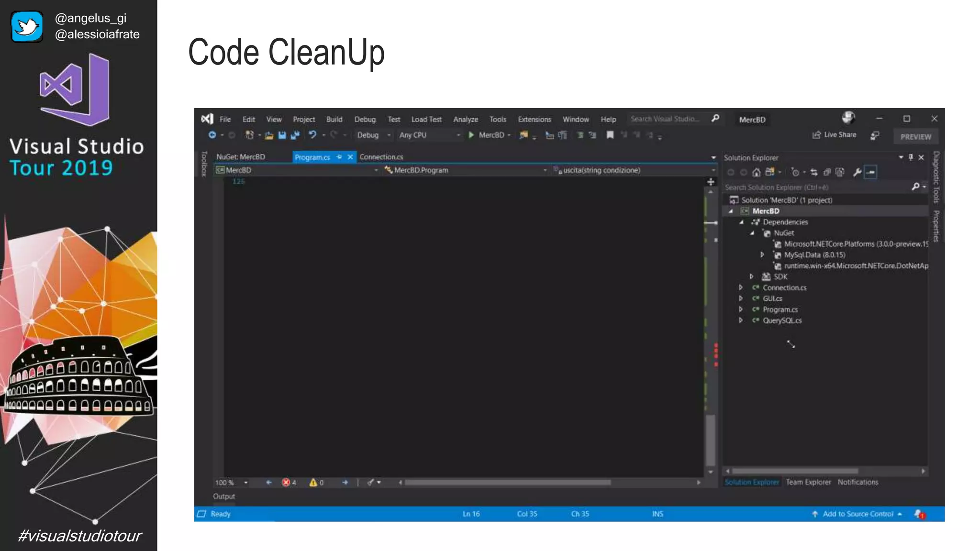Click the Visual Studio logo icon

coord(207,119)
